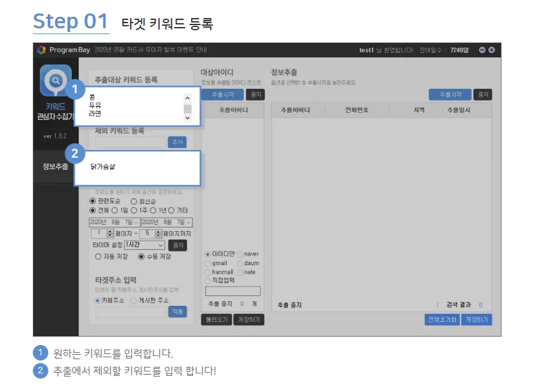Screen dimensions: 544x392
Task: Click 중지 in 대상아이디 panel
Action: [x=256, y=95]
